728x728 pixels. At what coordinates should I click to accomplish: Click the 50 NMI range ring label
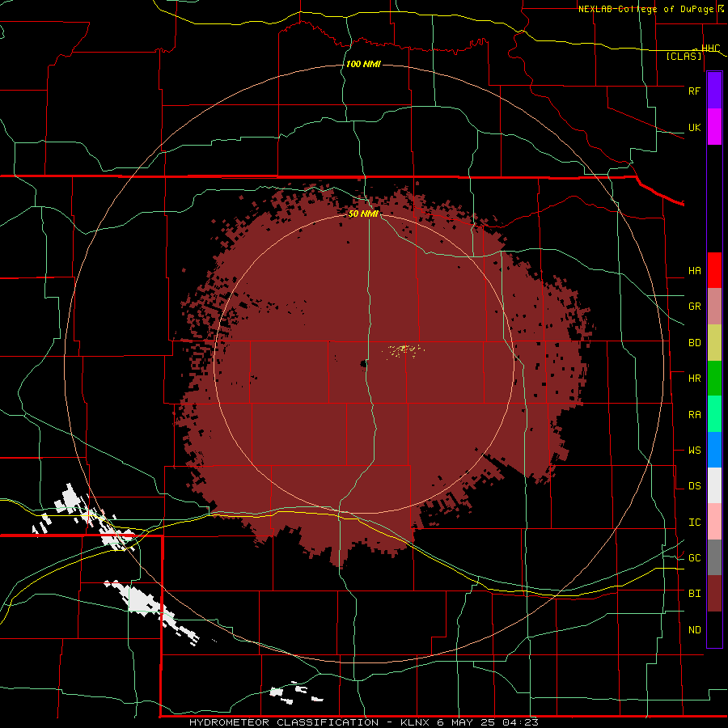[363, 214]
